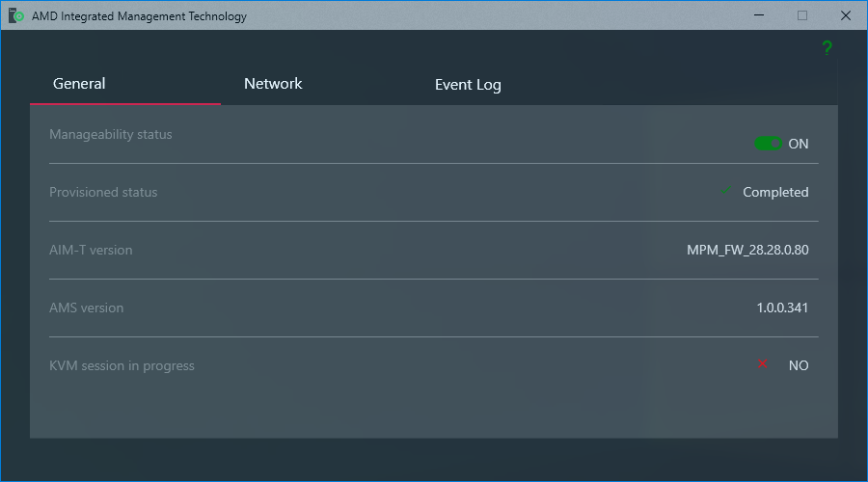Click the AMD app icon in title bar
This screenshot has height=482, width=868.
16,15
